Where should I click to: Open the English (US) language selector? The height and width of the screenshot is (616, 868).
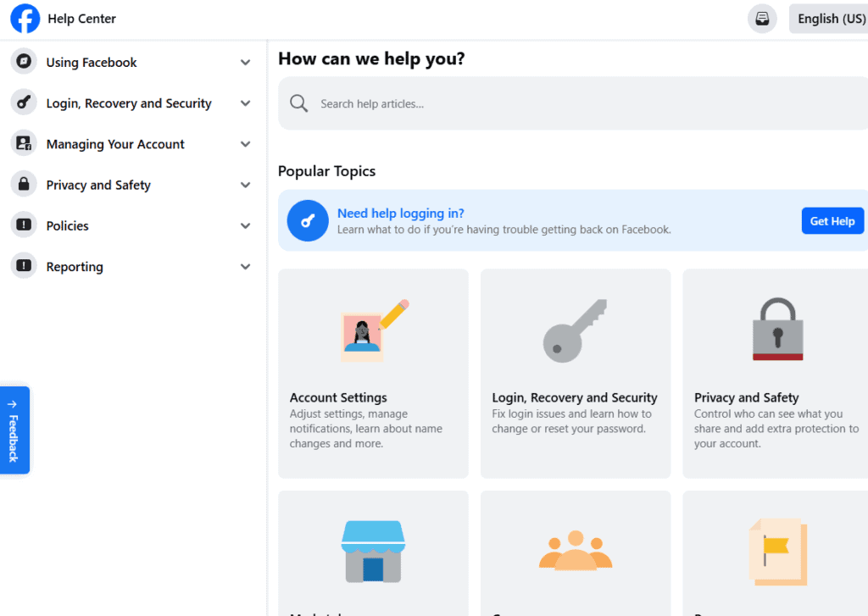829,19
